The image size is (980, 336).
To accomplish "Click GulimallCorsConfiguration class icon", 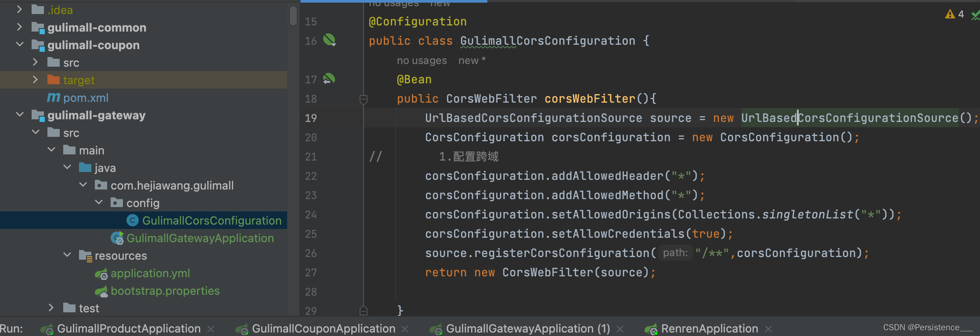I will pyautogui.click(x=133, y=220).
